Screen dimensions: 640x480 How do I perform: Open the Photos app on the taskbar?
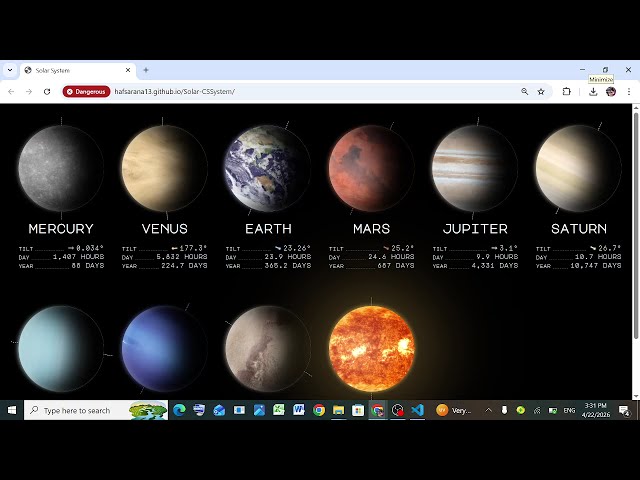(x=259, y=410)
